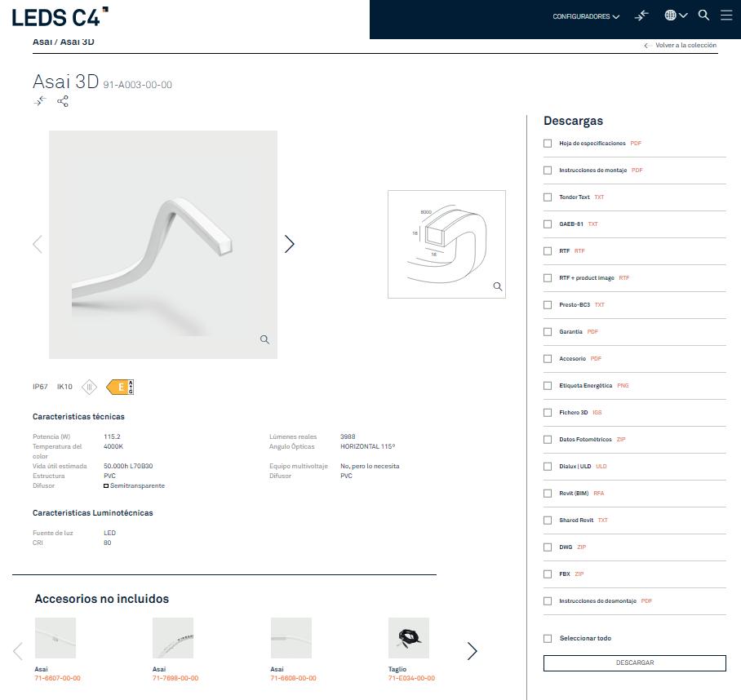The height and width of the screenshot is (700, 741).
Task: Click the Asai / Asai 3D breadcrumb
Action: tap(64, 42)
